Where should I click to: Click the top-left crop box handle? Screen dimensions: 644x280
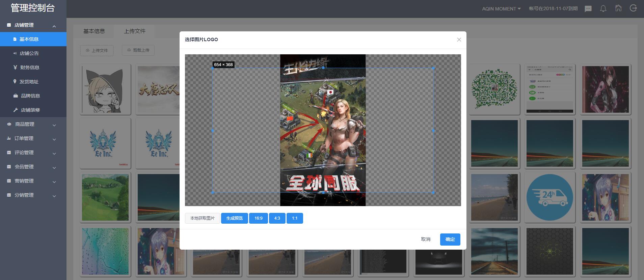[x=212, y=68]
